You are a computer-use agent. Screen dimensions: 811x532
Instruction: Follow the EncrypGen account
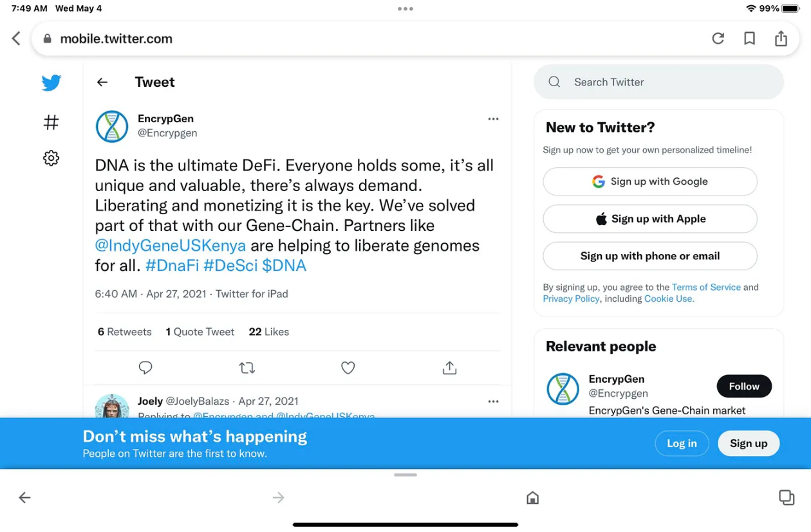click(x=743, y=386)
